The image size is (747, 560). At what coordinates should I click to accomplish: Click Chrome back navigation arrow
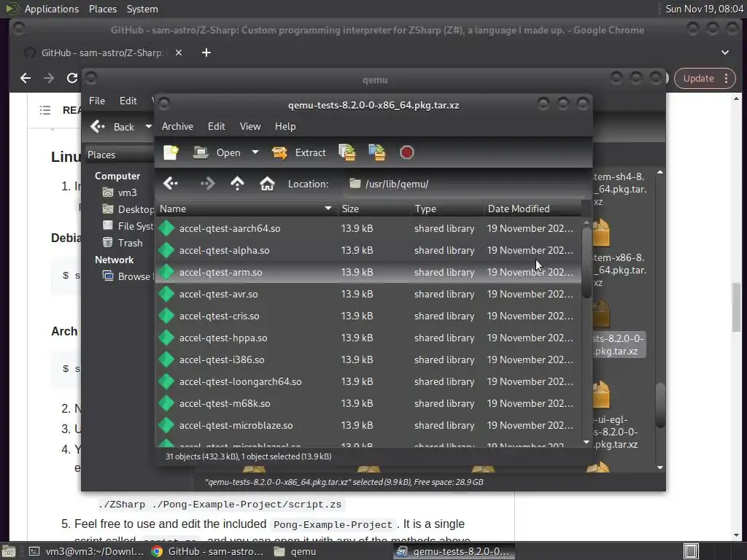pos(26,78)
